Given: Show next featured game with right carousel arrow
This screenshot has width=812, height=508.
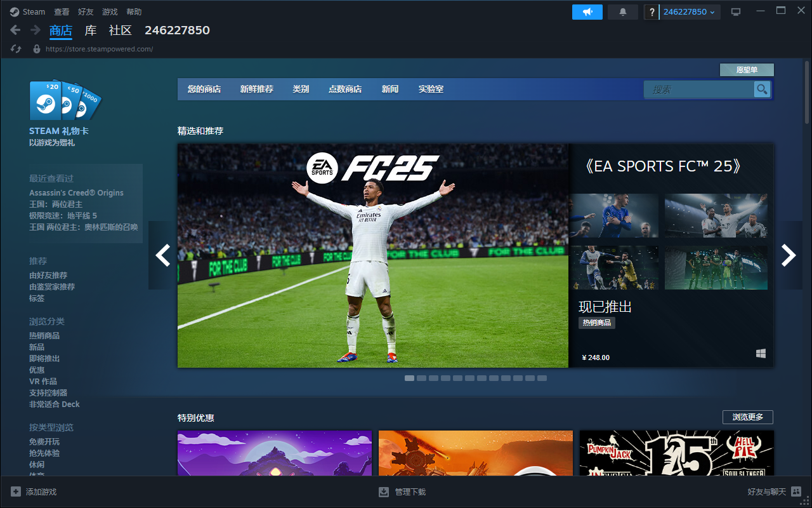Looking at the screenshot, I should [x=789, y=255].
